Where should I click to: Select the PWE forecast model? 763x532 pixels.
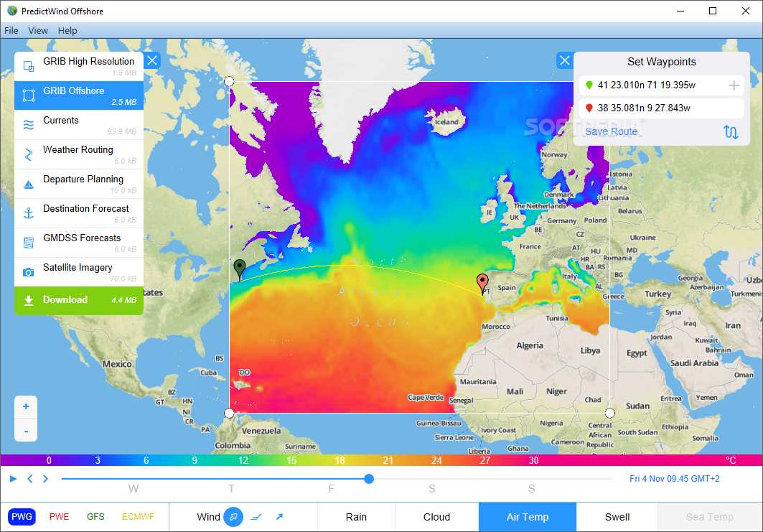[x=60, y=517]
